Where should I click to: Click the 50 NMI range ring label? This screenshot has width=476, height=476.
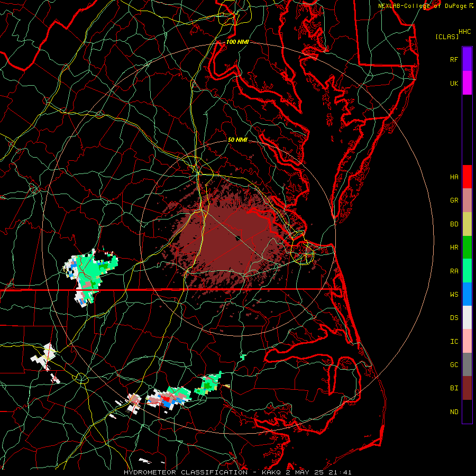(237, 140)
